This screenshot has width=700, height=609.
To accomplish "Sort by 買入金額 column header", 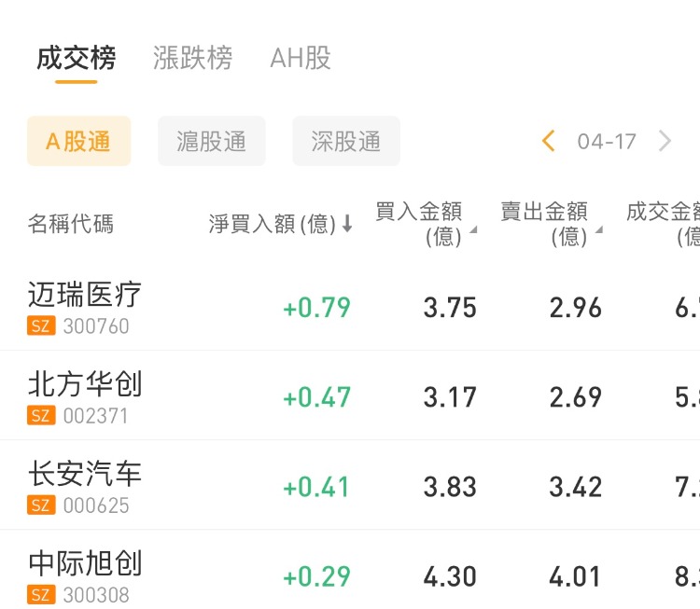I will [420, 224].
